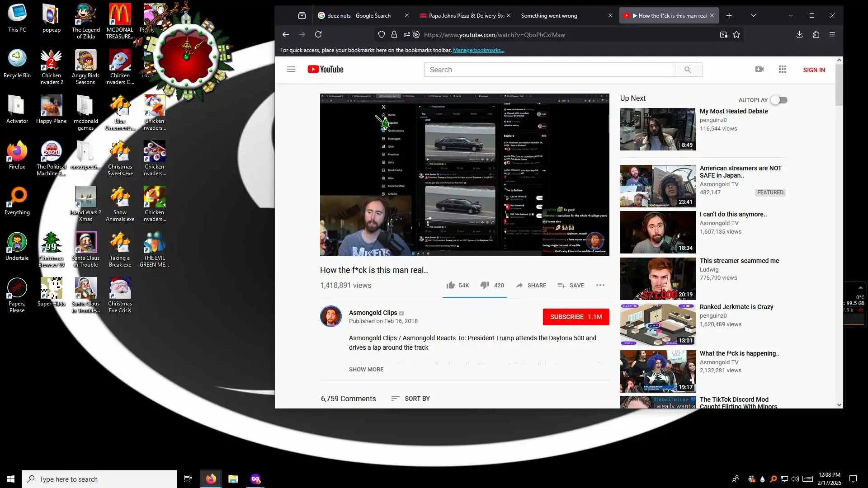Click the create video camera icon
868x488 pixels.
coord(759,69)
